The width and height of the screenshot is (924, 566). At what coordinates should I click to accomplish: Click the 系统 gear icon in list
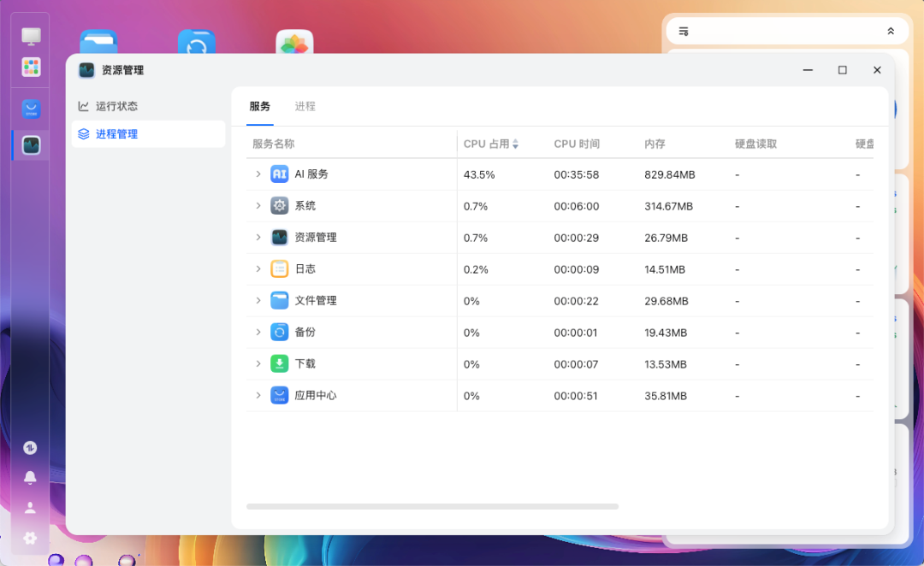click(280, 206)
